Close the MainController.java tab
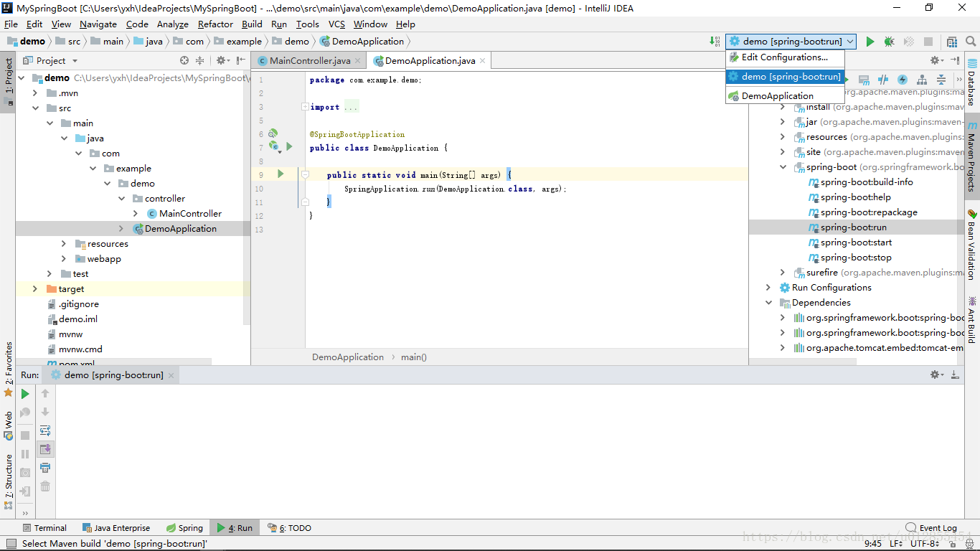Image resolution: width=980 pixels, height=551 pixels. click(358, 61)
